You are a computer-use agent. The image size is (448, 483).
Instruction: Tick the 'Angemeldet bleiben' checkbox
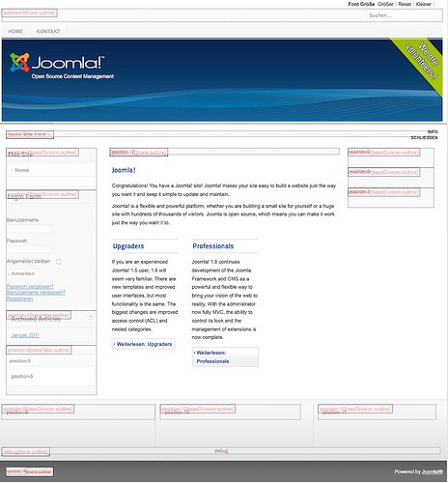pos(59,262)
